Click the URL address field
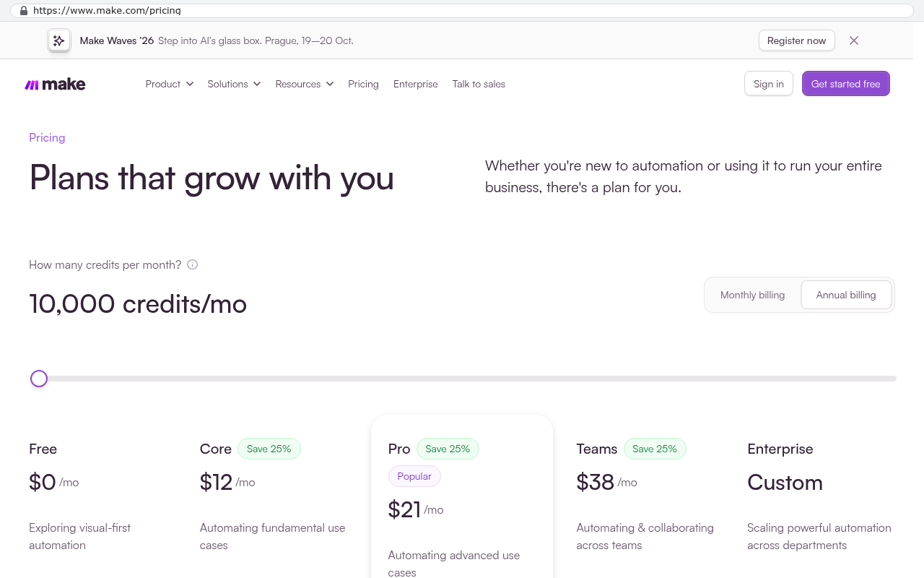This screenshot has height=578, width=924. pyautogui.click(x=462, y=11)
